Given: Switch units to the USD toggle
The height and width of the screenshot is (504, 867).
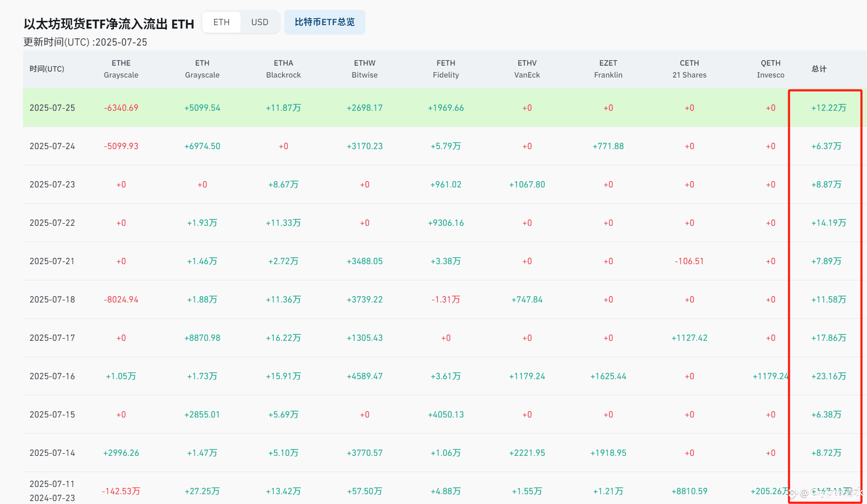Looking at the screenshot, I should pos(260,22).
